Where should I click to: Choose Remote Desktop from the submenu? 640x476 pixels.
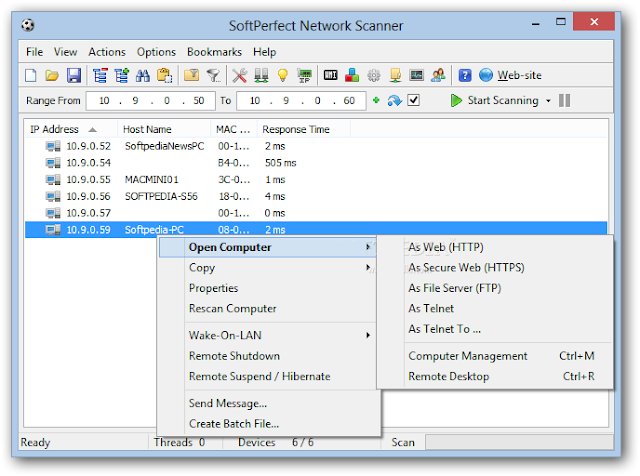click(495, 376)
